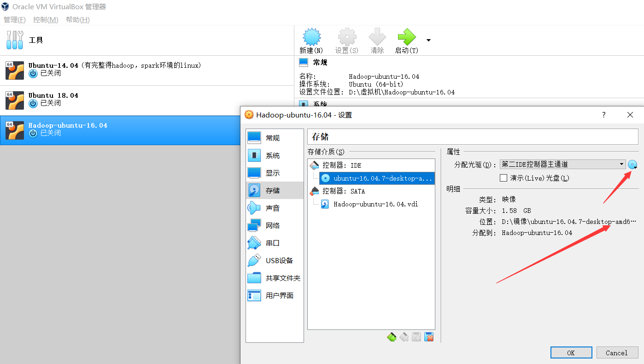
Task: Enable the 演示(Live)光盘 checkbox
Action: [x=503, y=178]
